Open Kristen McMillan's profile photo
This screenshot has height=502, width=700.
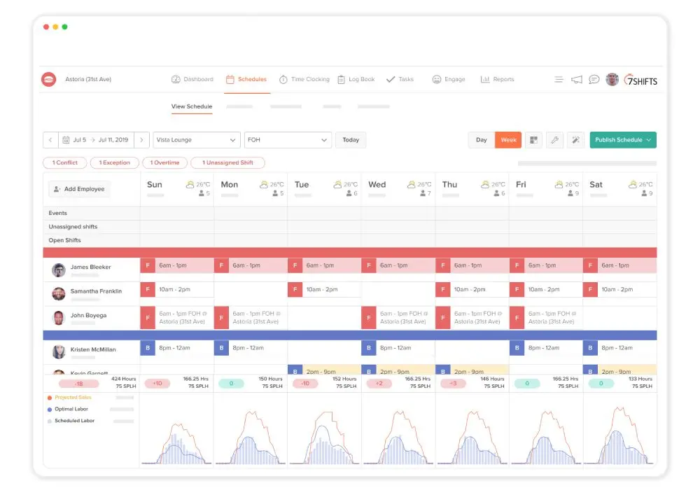pos(58,352)
